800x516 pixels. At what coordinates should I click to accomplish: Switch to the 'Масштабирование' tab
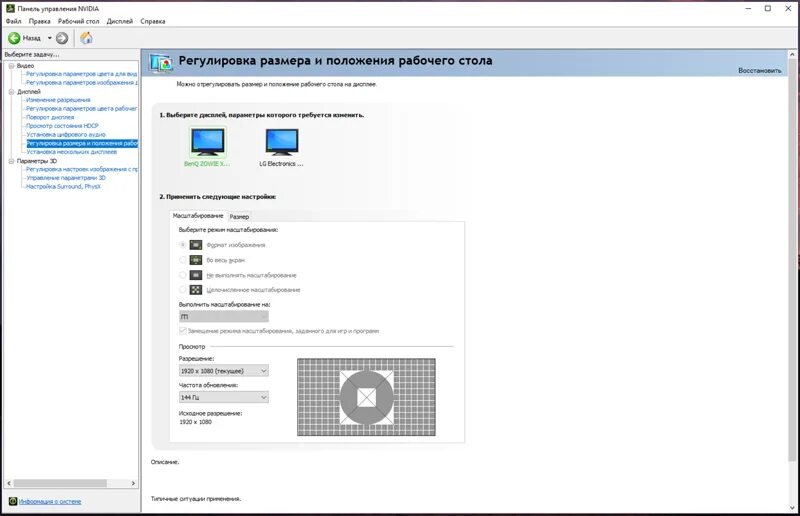(x=198, y=216)
